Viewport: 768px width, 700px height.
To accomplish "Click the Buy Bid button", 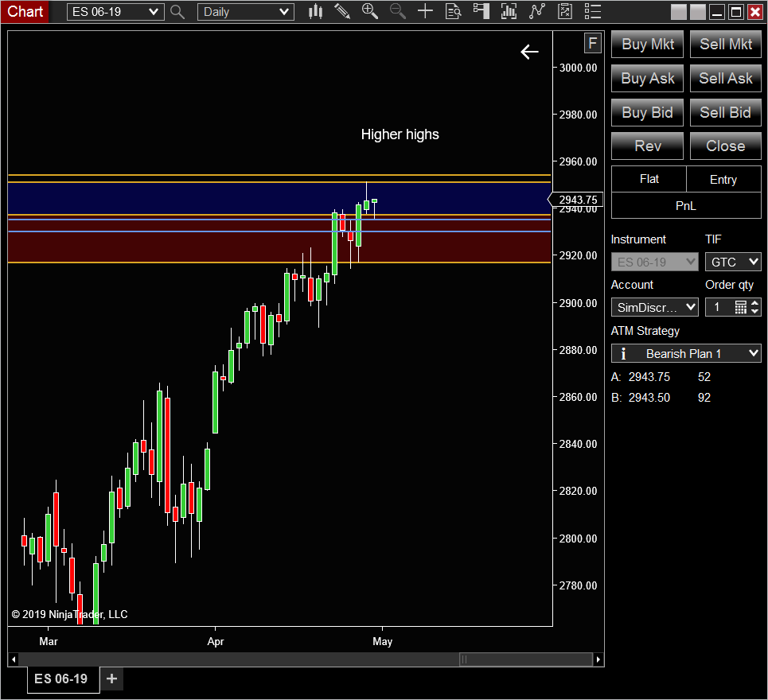I will click(648, 113).
